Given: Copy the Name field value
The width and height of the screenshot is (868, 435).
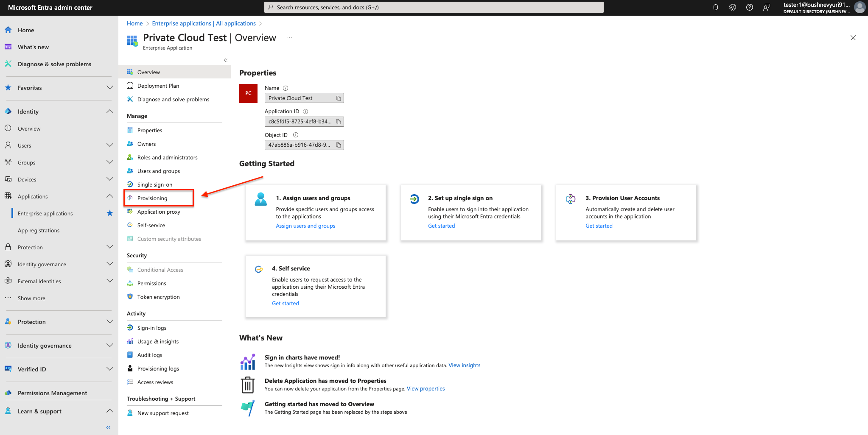Looking at the screenshot, I should [x=339, y=98].
